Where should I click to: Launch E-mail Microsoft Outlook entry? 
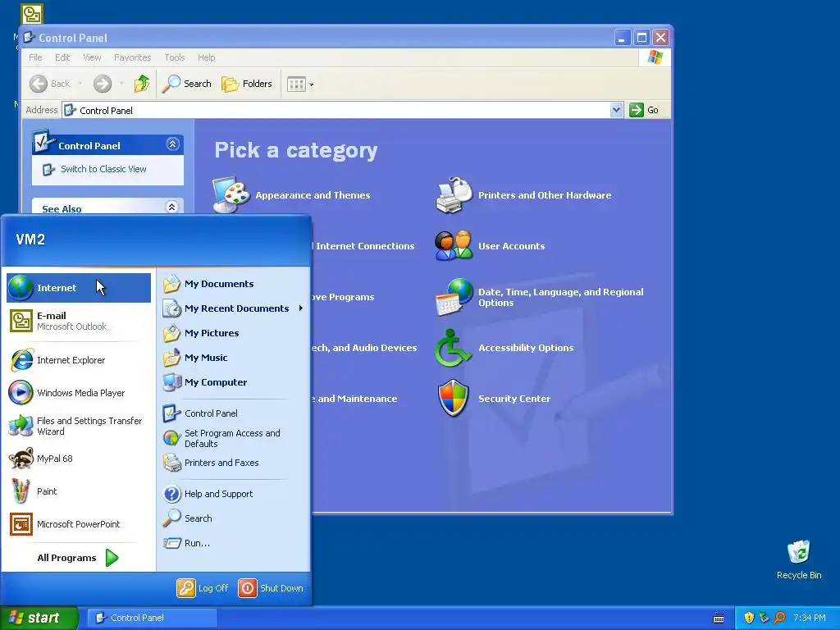coord(79,321)
